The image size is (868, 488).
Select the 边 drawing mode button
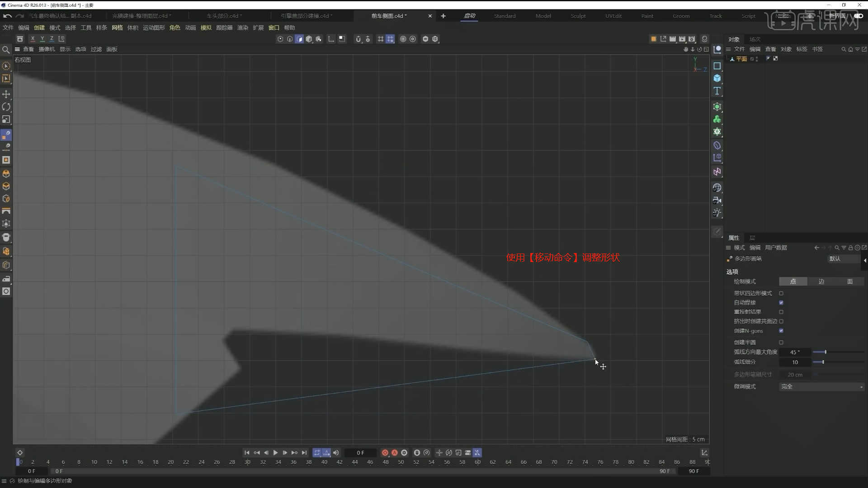(821, 281)
